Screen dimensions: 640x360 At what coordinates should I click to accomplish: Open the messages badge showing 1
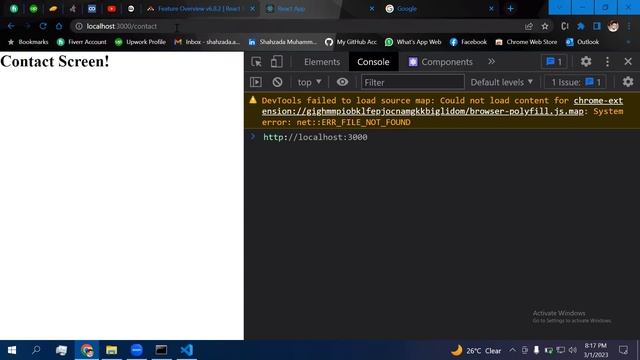click(554, 62)
